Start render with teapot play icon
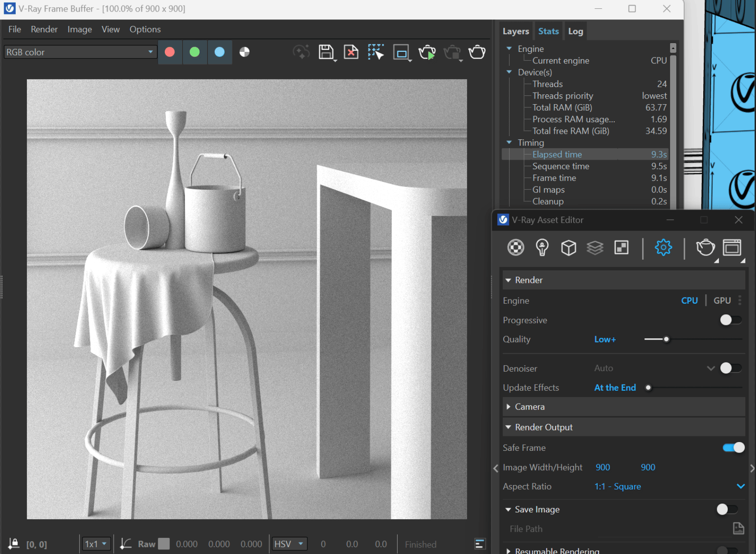Viewport: 756px width, 554px height. click(x=427, y=52)
